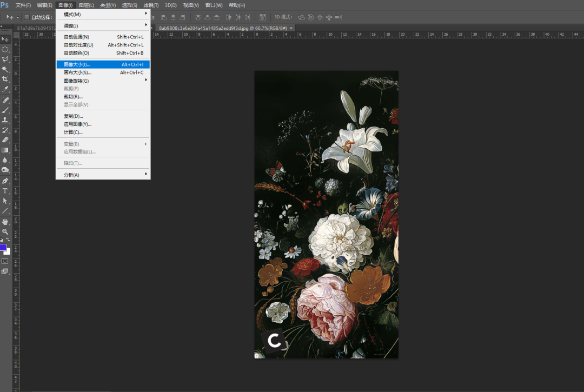The height and width of the screenshot is (392, 584).
Task: Select the Magic Wand tool
Action: 5,69
